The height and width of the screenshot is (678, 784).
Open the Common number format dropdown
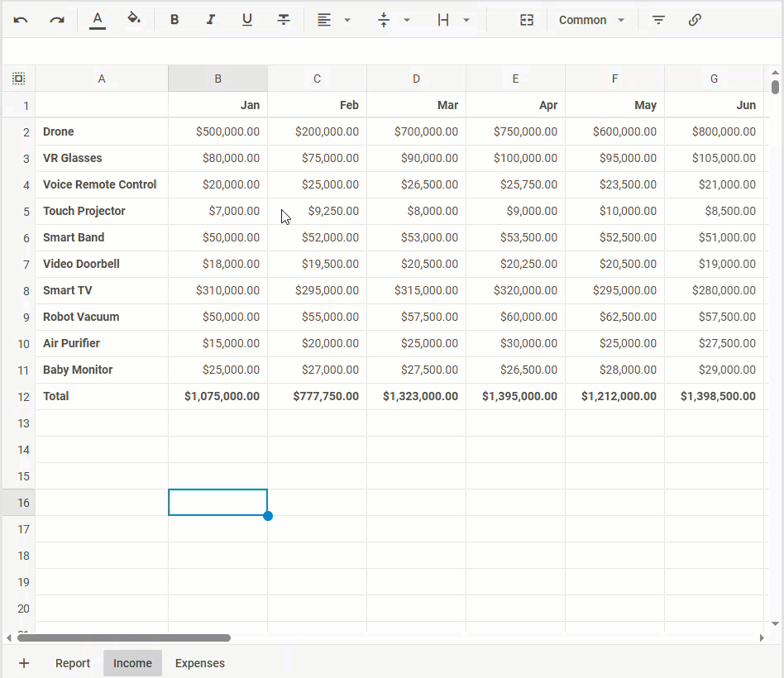pos(592,20)
